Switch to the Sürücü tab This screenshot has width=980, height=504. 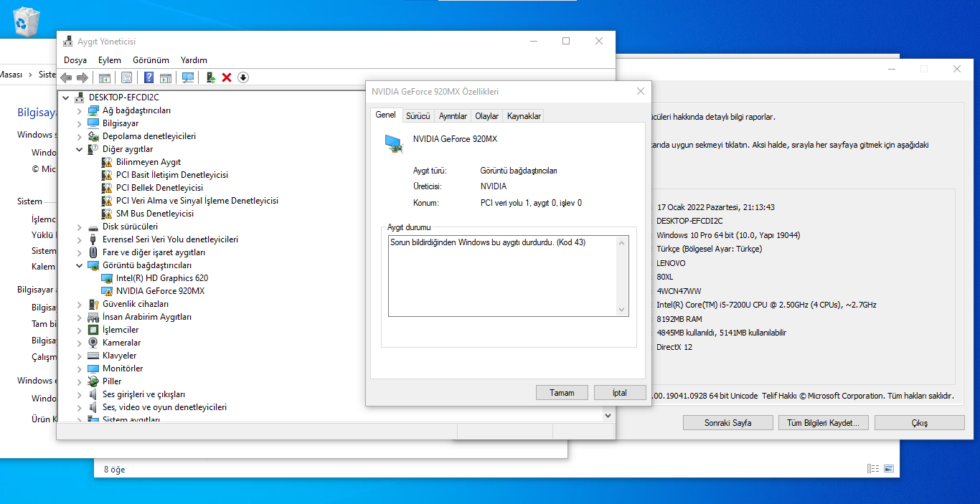pos(418,116)
